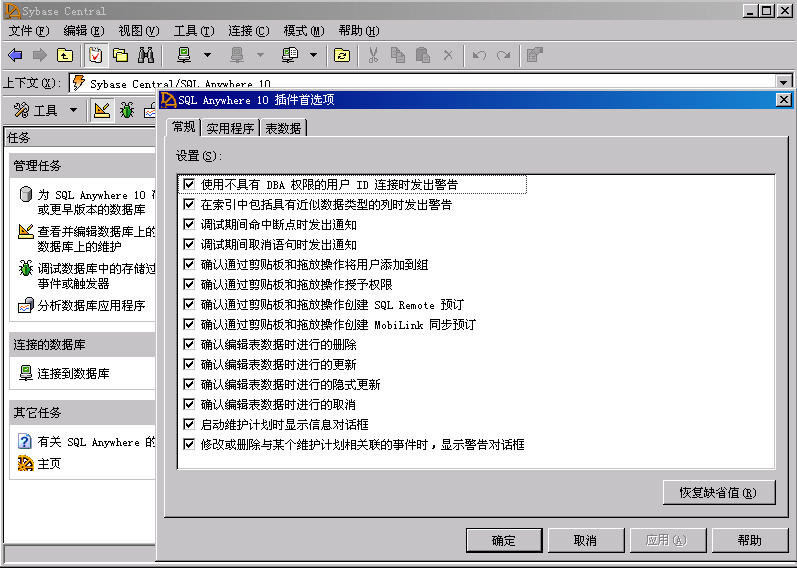Click the lightning icon in context field
797x568 pixels.
(x=78, y=83)
